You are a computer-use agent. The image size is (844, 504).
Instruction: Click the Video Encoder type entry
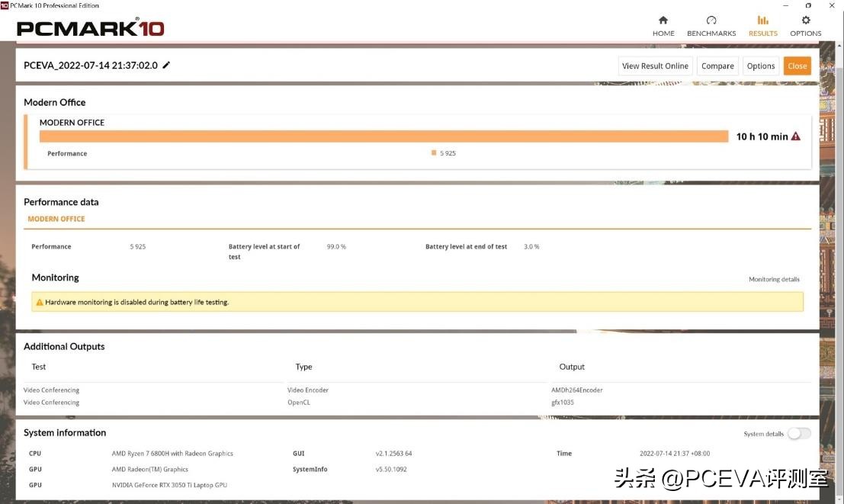click(x=308, y=390)
